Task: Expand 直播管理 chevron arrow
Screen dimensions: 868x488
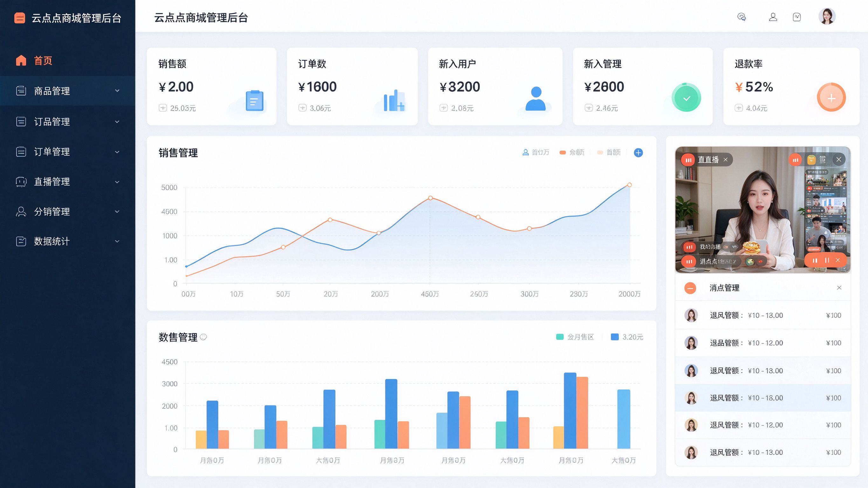Action: point(117,182)
